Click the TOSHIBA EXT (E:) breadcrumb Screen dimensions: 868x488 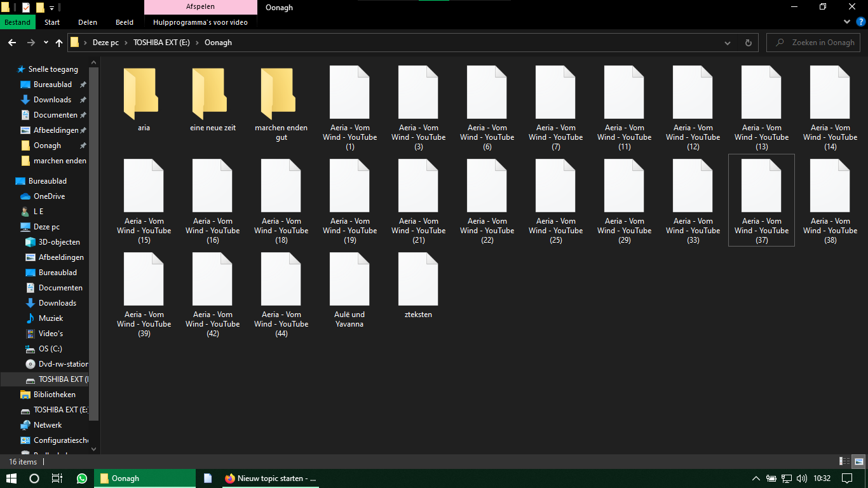163,43
